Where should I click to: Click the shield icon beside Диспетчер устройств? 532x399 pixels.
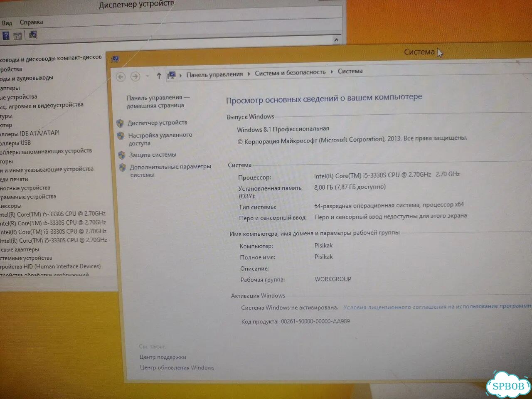pyautogui.click(x=120, y=123)
